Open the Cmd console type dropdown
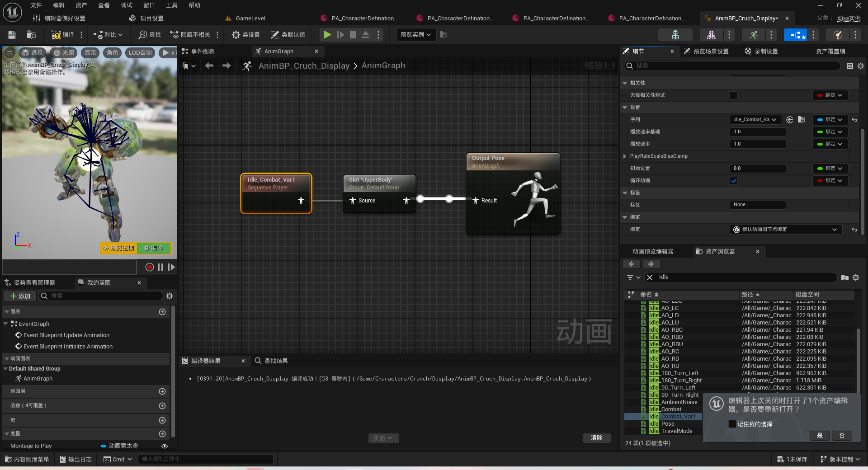Viewport: 868px width, 470px height. [118, 459]
